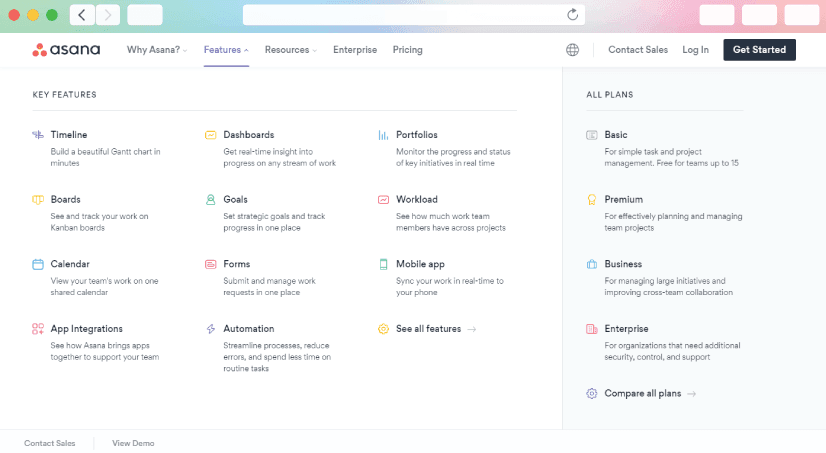Select the Business plan title
Screen dimensions: 826x453
coord(623,264)
